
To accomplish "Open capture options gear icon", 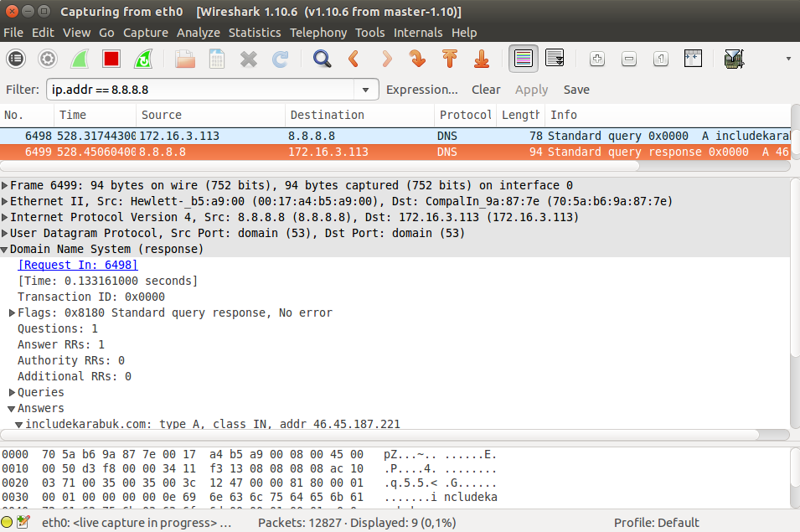I will [x=48, y=59].
